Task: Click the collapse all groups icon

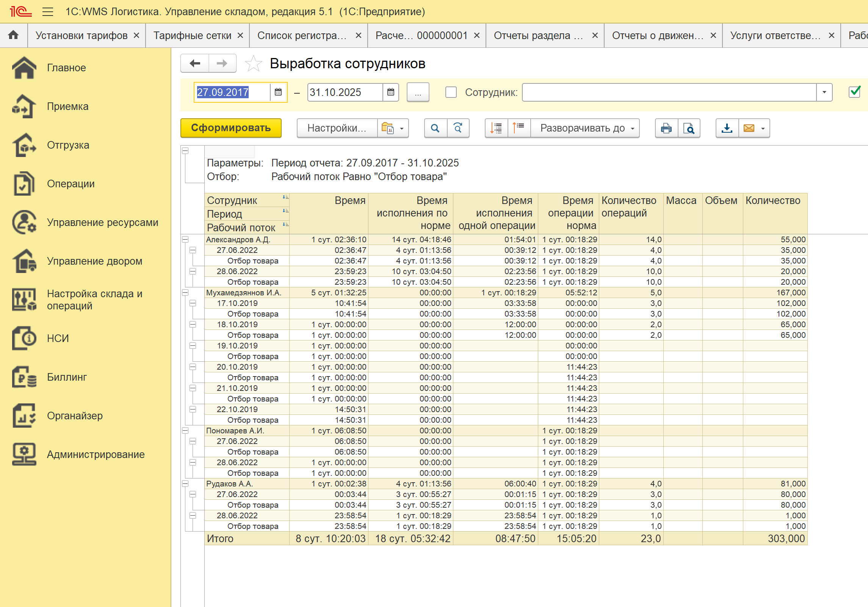Action: (519, 128)
